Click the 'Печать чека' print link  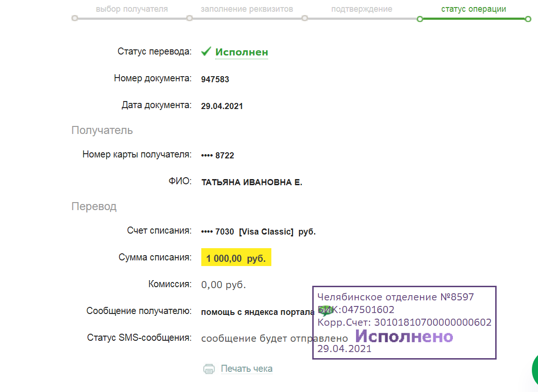click(246, 368)
